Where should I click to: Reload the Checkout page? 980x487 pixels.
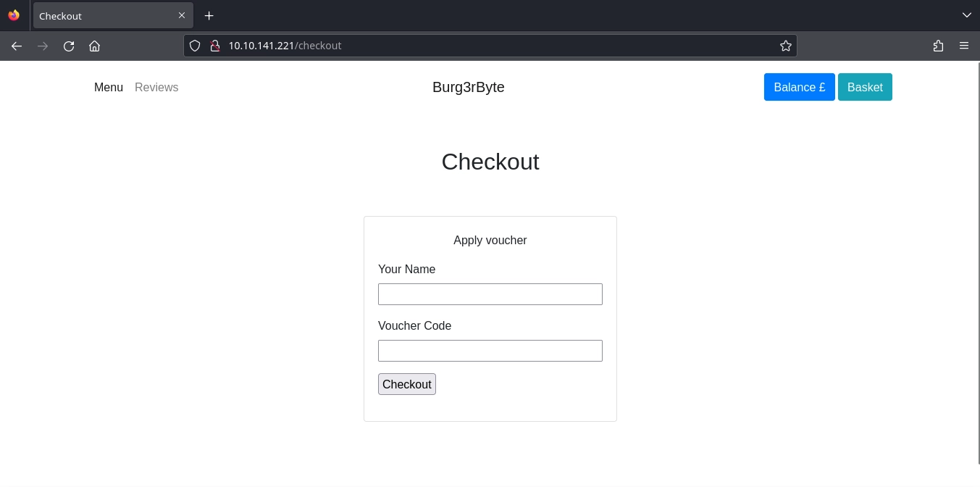[69, 46]
